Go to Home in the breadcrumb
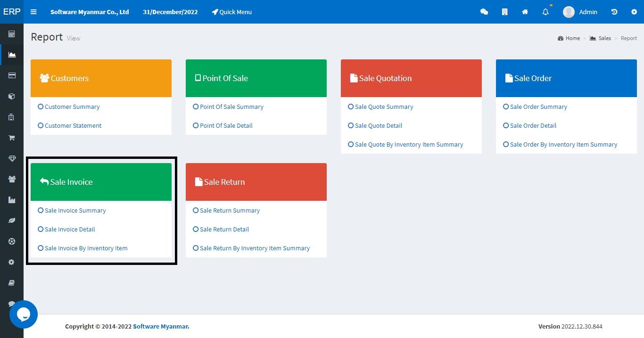The width and height of the screenshot is (644, 338). tap(569, 38)
